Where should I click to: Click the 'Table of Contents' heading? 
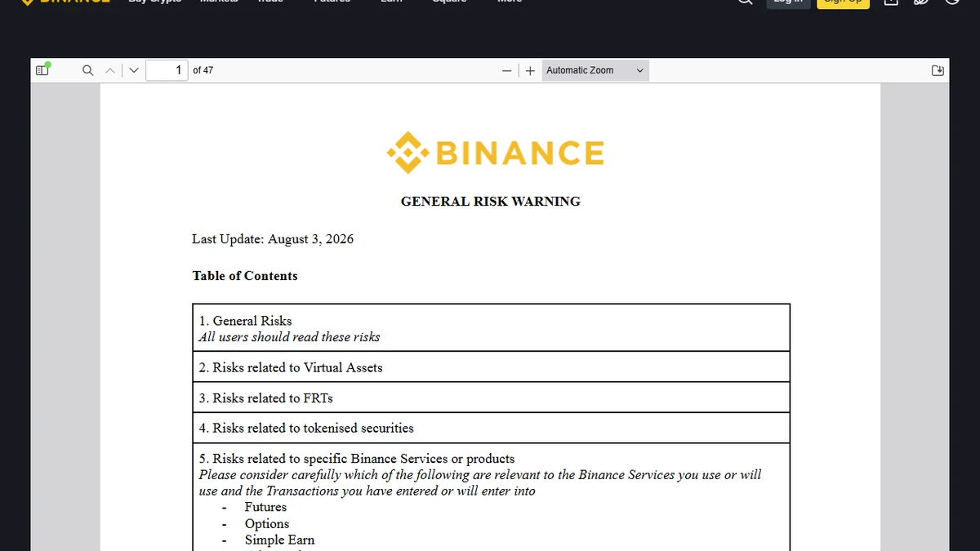click(245, 276)
